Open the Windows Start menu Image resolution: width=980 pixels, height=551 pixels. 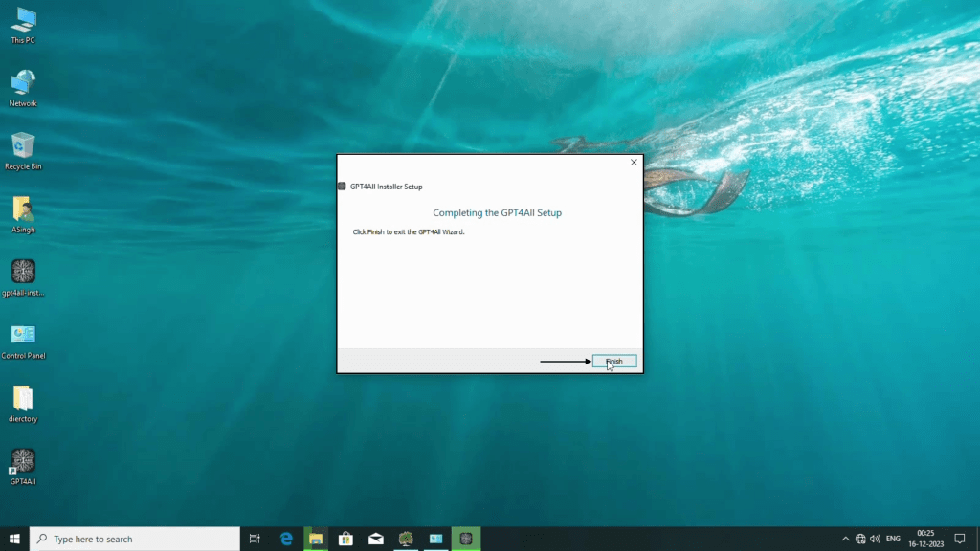[x=14, y=539]
